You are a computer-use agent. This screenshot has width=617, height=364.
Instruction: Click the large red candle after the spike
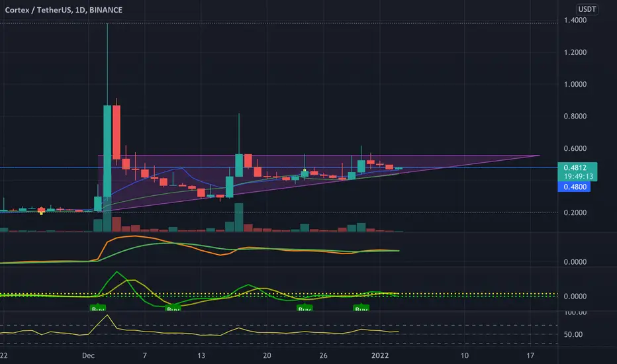pyautogui.click(x=117, y=132)
